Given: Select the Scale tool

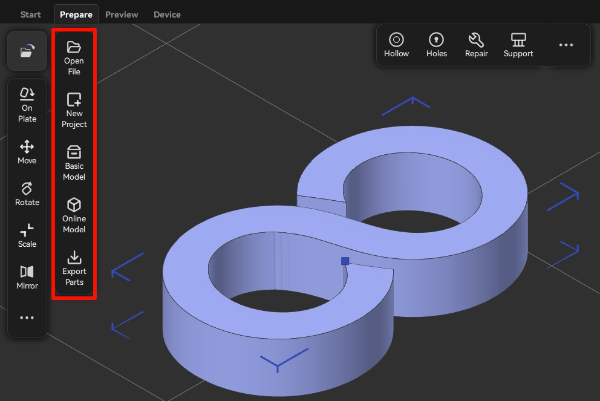Looking at the screenshot, I should coord(27,236).
